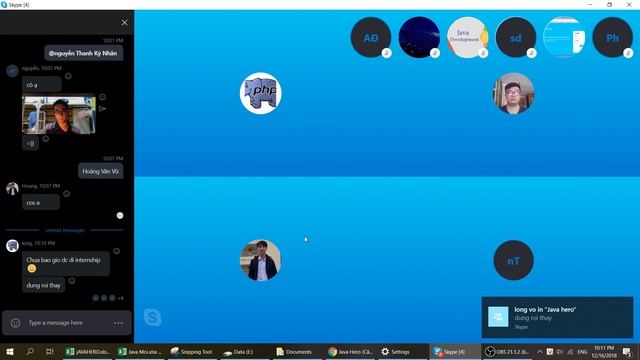The width and height of the screenshot is (640, 360).
Task: Open the Windows Action Center
Action: coord(627,351)
